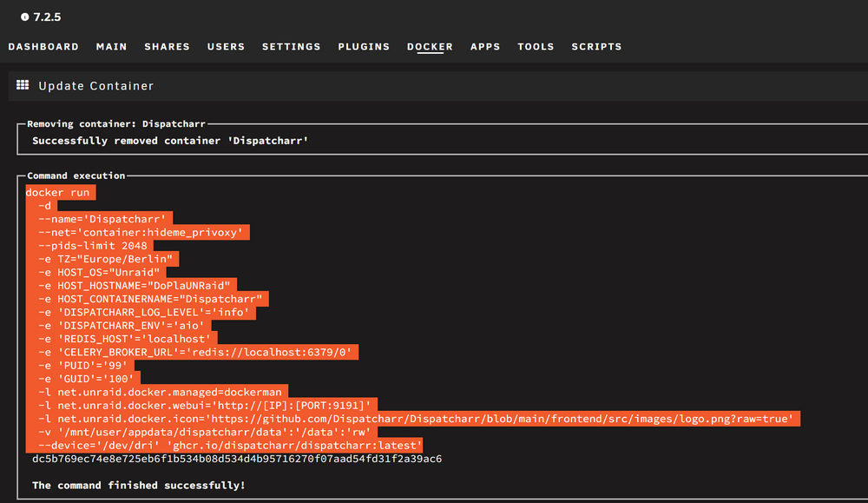
Task: Open the Dashboard tab
Action: pos(43,47)
